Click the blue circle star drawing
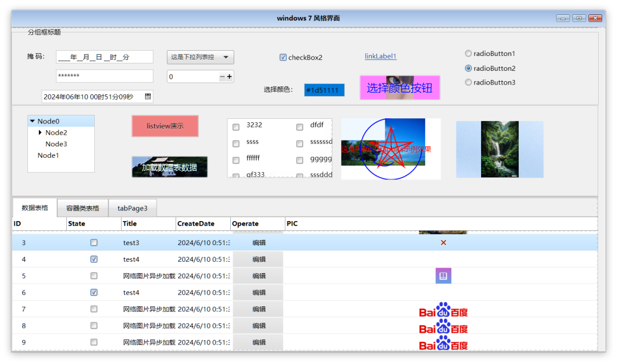Viewport: 617px width, 364px height. 390,149
